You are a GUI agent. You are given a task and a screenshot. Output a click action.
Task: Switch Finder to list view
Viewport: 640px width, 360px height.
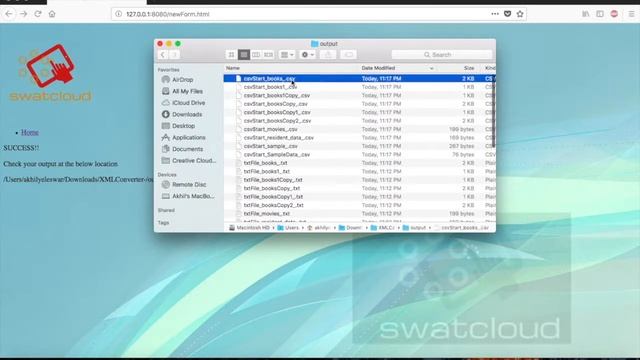click(244, 55)
